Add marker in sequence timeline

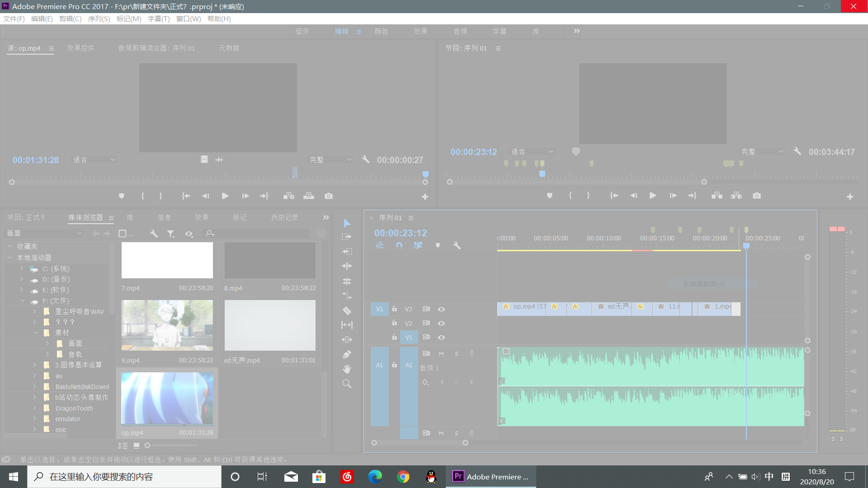(x=438, y=245)
